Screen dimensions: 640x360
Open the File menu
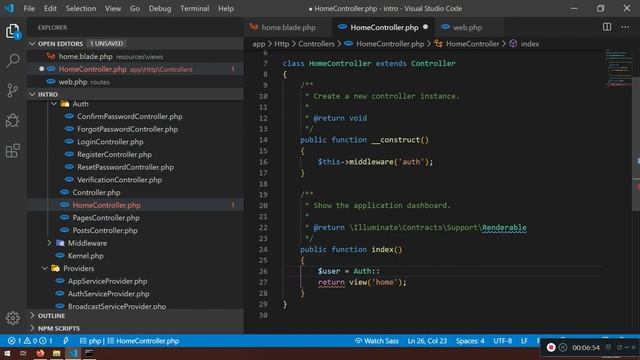pos(29,8)
